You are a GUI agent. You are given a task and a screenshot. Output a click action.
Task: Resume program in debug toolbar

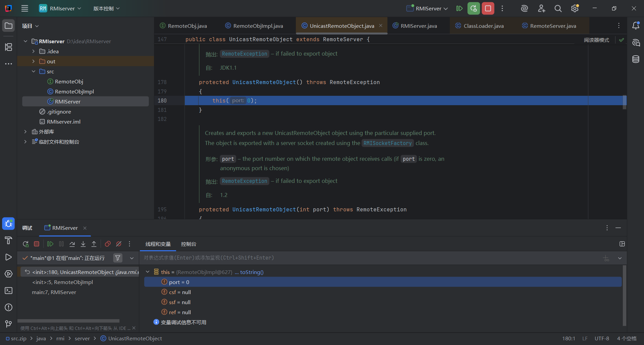[x=50, y=244]
